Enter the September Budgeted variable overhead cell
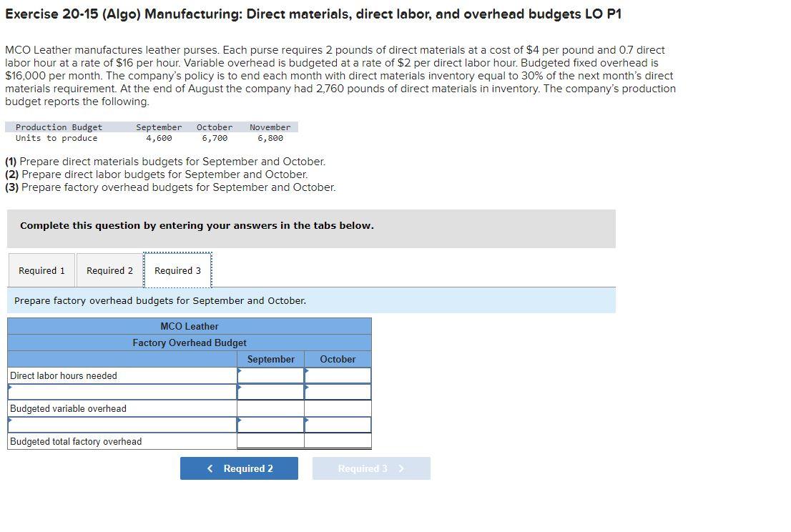The height and width of the screenshot is (532, 791). 270,408
